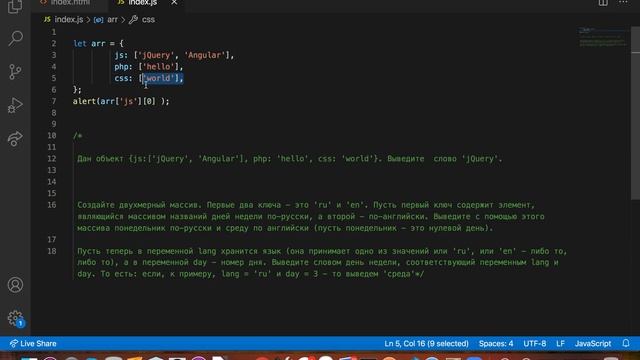
Task: Click 'let arr' declaration on line 2
Action: (89, 43)
